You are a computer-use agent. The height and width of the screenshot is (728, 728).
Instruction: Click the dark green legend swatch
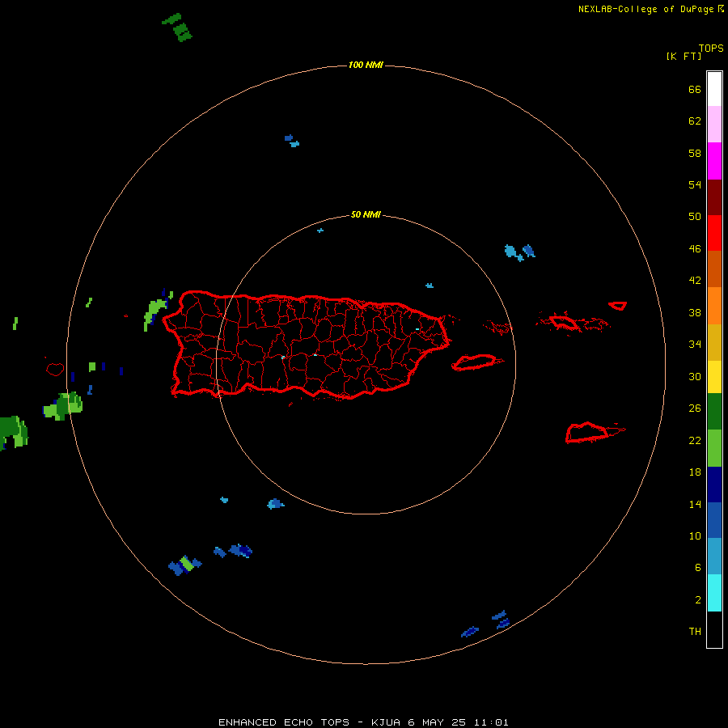click(x=714, y=412)
